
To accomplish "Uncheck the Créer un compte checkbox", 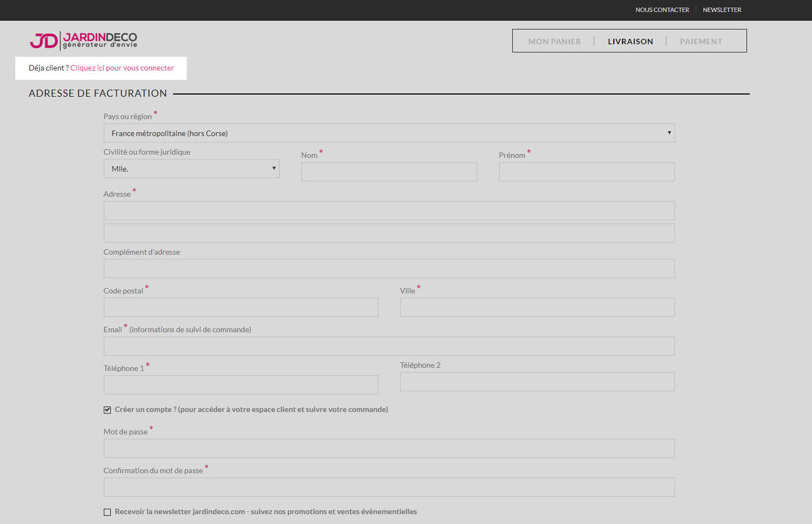I will click(108, 410).
